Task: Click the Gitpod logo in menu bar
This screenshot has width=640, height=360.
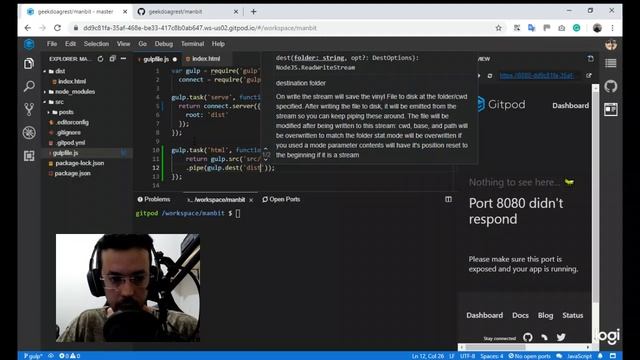Action: 29,44
